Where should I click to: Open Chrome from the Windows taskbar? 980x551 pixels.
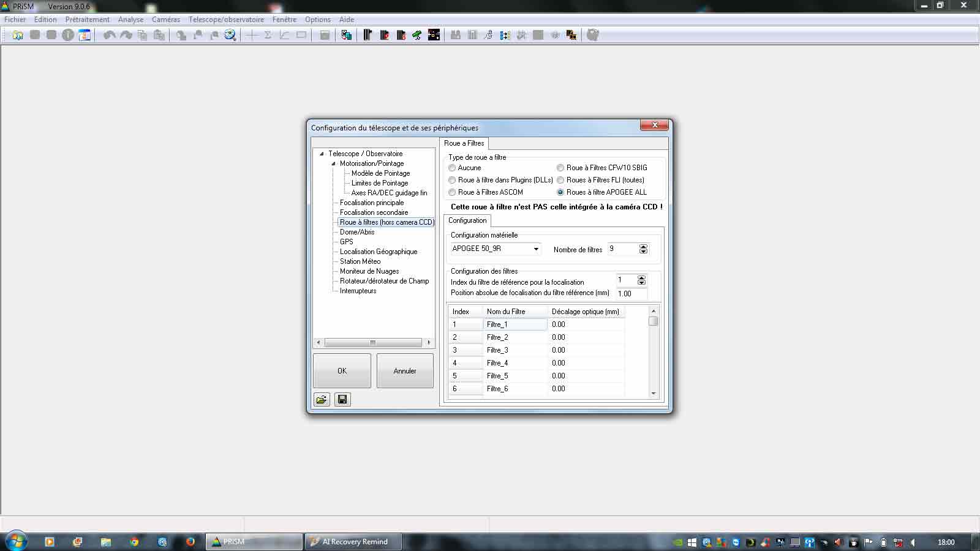click(134, 542)
